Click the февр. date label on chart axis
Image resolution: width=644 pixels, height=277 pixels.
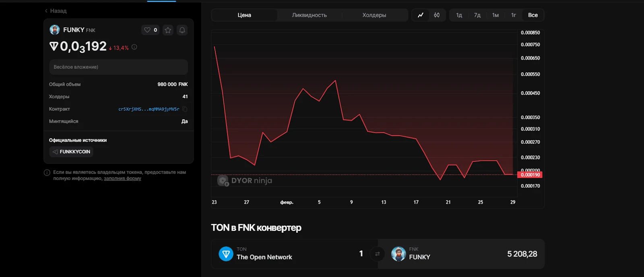287,203
